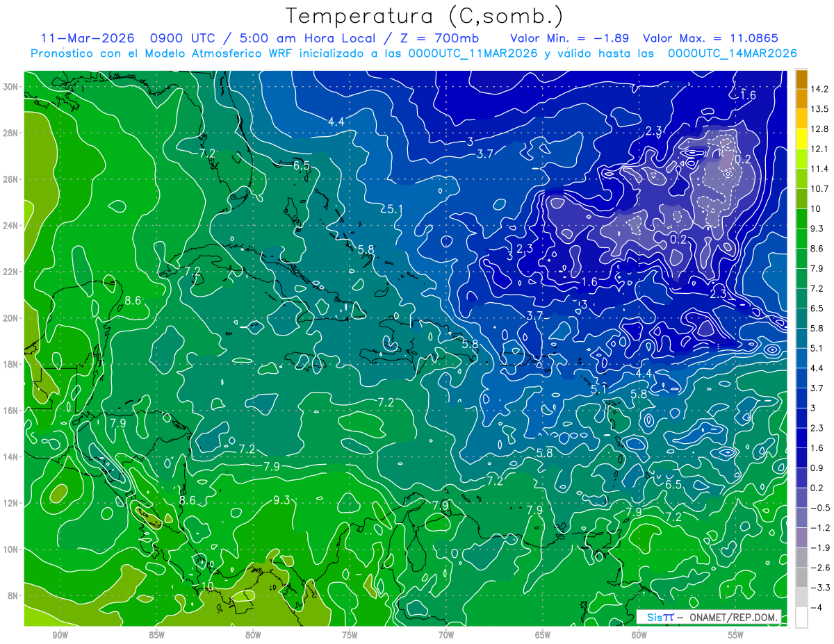Click the white color bar segment below -4
The width and height of the screenshot is (834, 644).
click(x=801, y=617)
